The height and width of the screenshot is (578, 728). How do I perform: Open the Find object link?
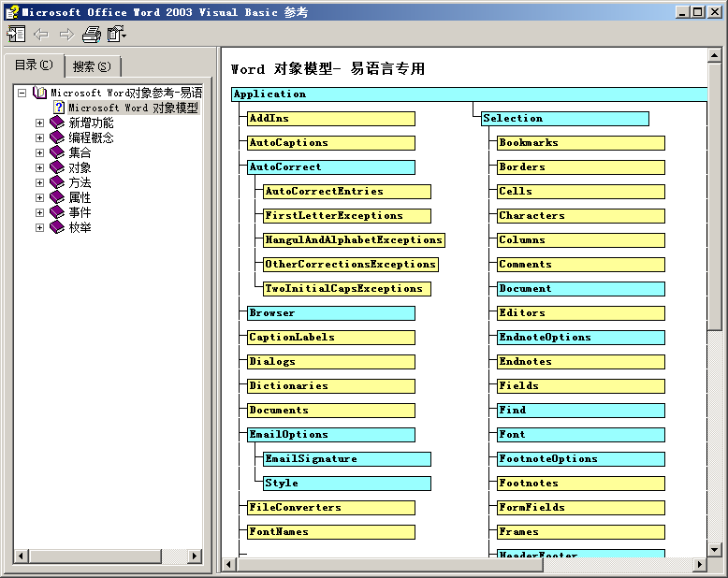(x=581, y=410)
